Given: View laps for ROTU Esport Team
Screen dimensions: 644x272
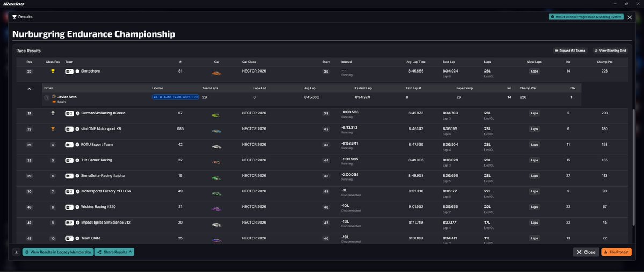Looking at the screenshot, I should tap(534, 145).
